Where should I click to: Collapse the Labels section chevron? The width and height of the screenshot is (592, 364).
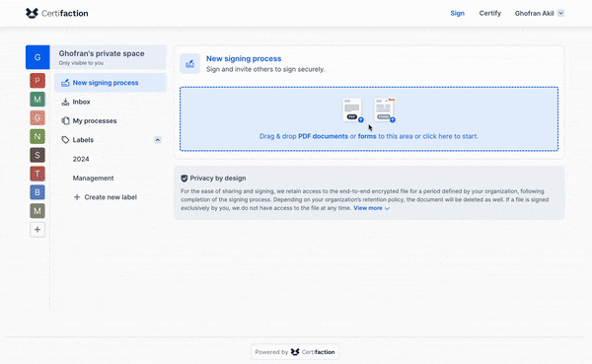tap(158, 140)
